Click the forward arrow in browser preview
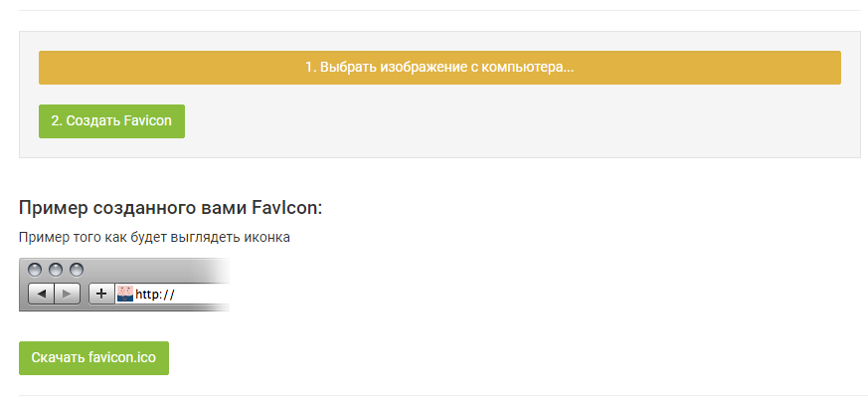The height and width of the screenshot is (409, 868). click(67, 294)
